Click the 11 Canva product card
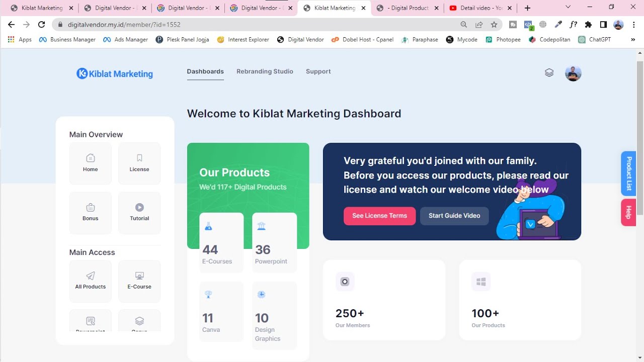644x362 pixels. [x=221, y=312]
